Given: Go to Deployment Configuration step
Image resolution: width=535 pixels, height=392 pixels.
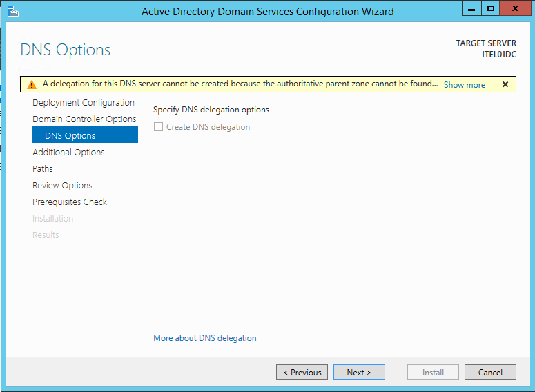Looking at the screenshot, I should [x=84, y=103].
